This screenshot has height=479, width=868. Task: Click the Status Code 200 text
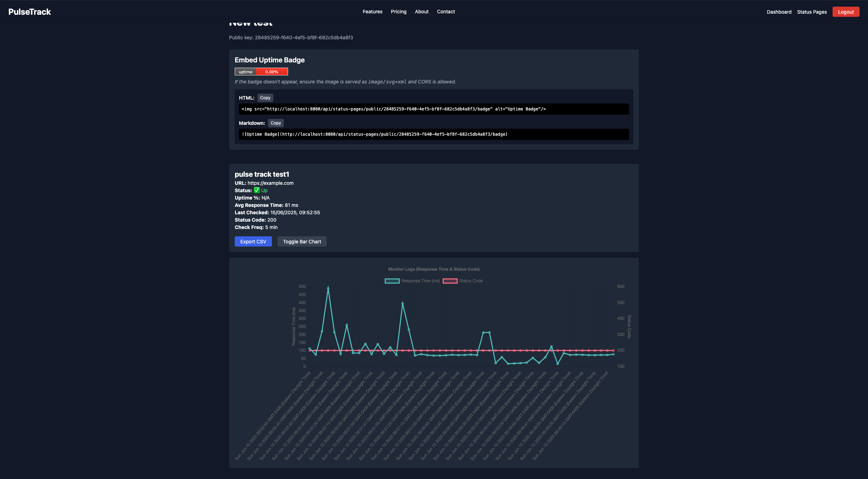255,220
